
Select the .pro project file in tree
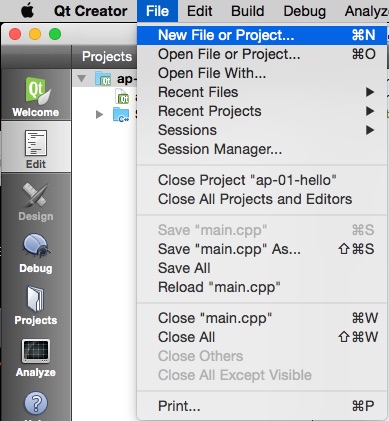tap(122, 97)
